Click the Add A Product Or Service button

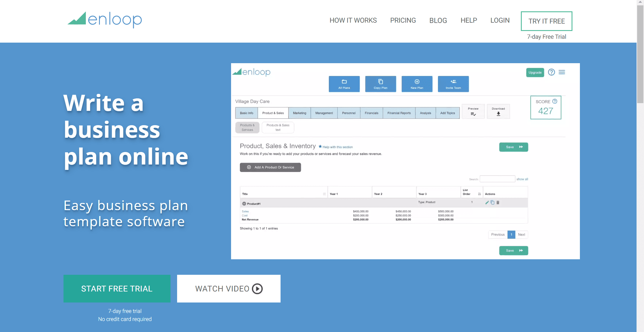click(x=270, y=167)
